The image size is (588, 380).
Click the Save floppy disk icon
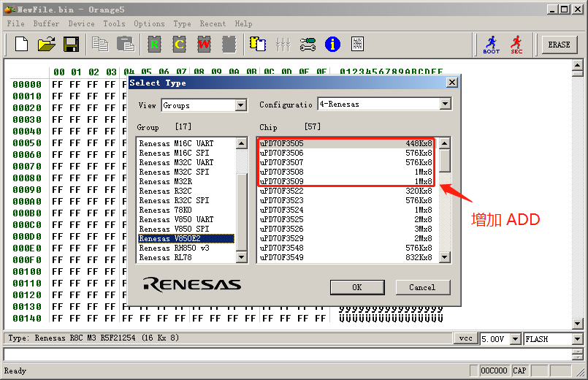click(71, 45)
